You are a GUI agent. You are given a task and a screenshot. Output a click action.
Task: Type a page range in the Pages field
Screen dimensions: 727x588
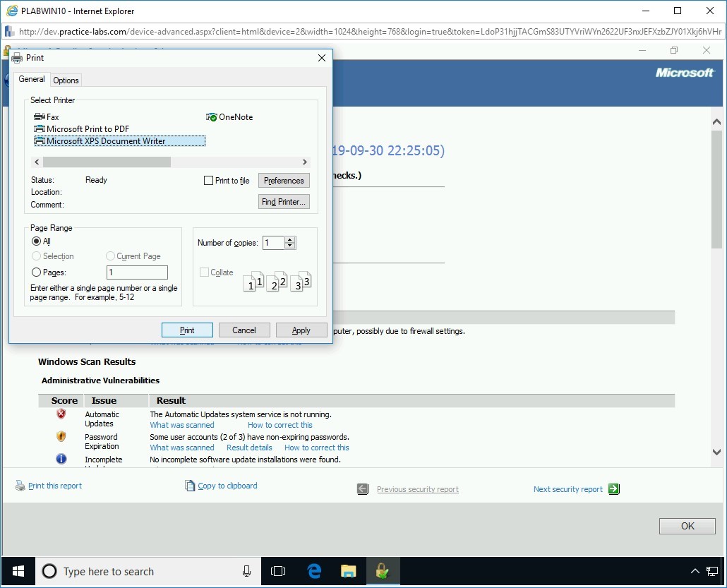[137, 272]
